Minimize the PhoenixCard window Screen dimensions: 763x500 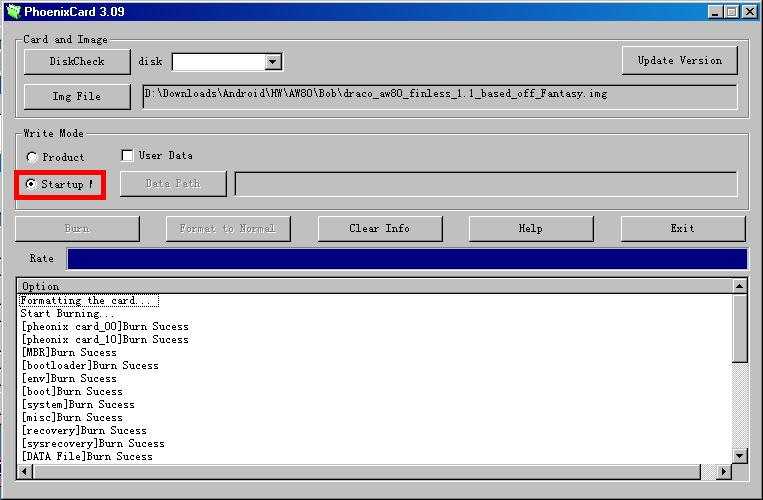tap(715, 12)
